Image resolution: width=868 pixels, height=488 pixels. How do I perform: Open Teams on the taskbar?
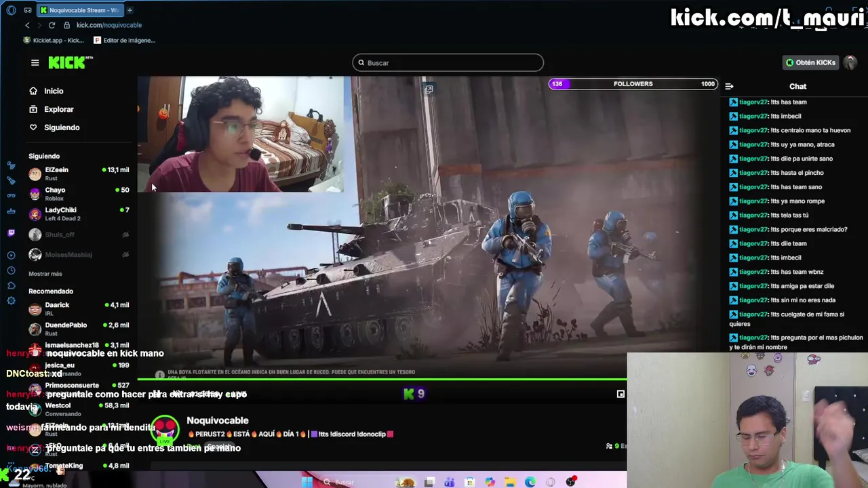point(449,482)
